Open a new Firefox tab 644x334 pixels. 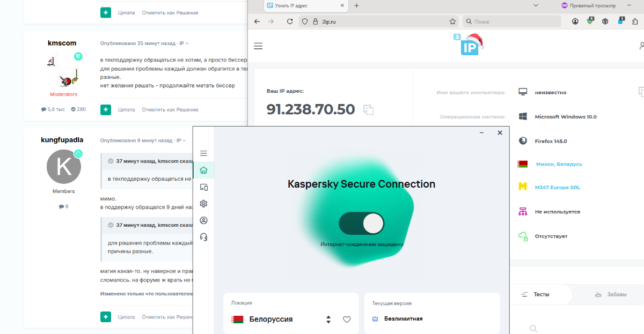[x=356, y=5]
